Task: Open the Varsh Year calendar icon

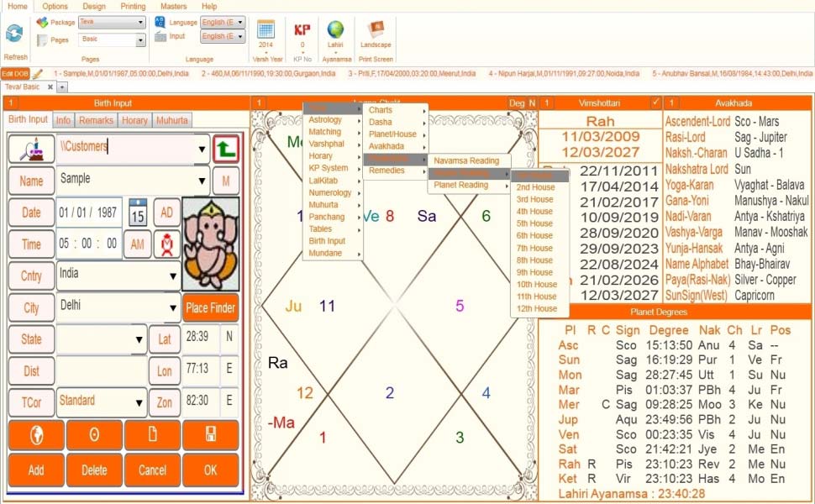Action: (266, 29)
